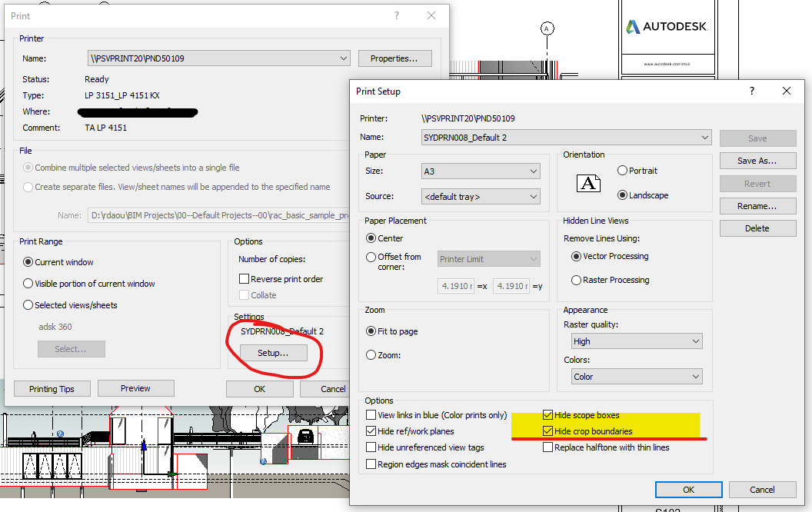Image resolution: width=812 pixels, height=512 pixels.
Task: Click the Print dialog help question mark
Action: click(x=396, y=15)
